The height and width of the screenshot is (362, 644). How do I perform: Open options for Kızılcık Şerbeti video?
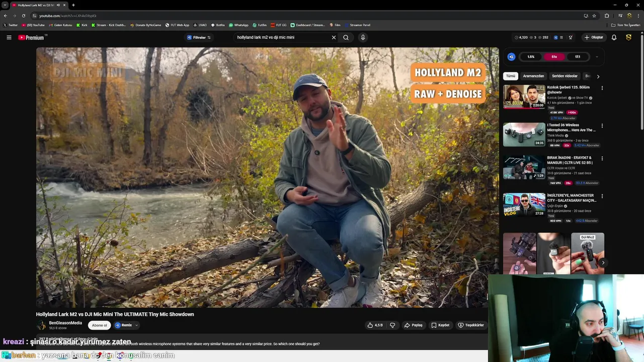tap(602, 88)
